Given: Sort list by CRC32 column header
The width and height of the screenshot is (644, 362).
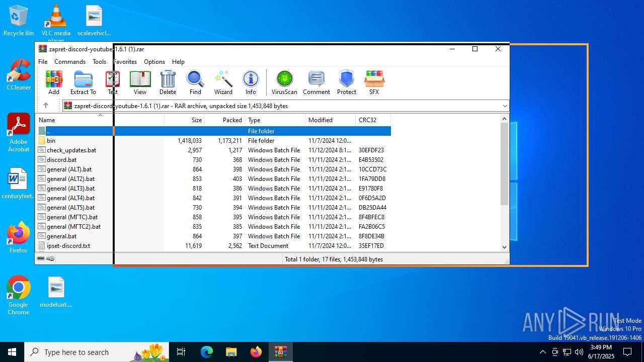Looking at the screenshot, I should [373, 120].
